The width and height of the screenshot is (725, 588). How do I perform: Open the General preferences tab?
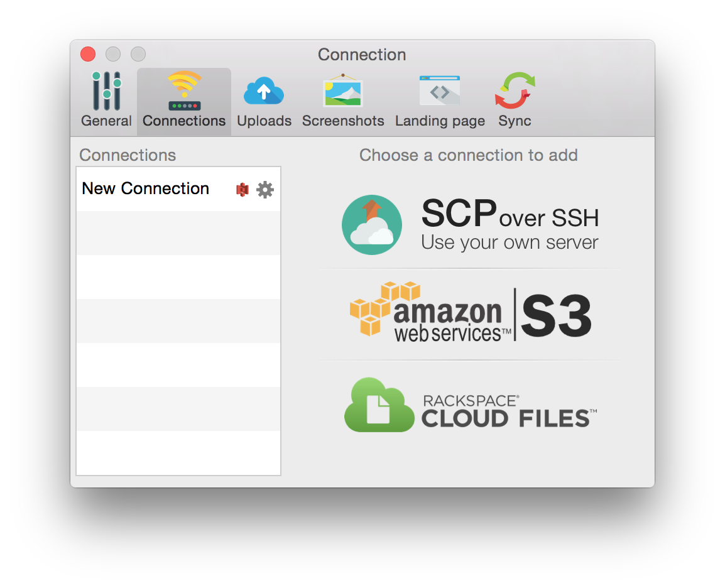106,99
